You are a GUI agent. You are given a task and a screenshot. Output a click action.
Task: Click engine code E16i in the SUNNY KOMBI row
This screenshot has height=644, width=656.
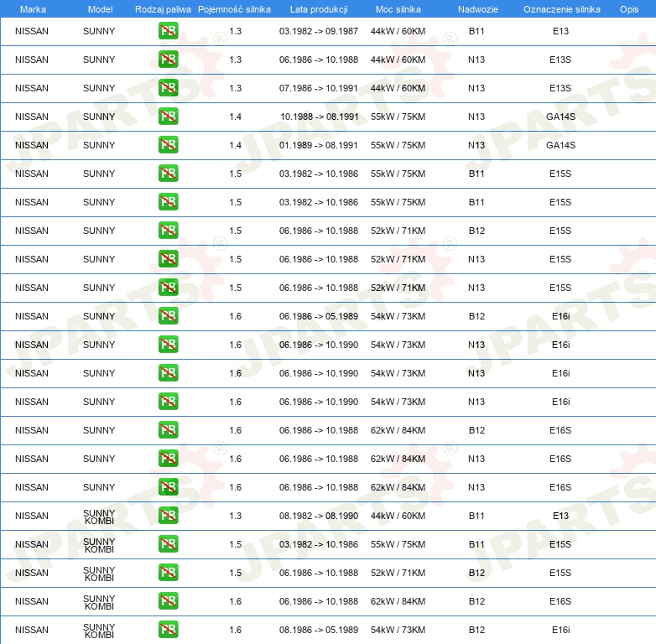560,630
